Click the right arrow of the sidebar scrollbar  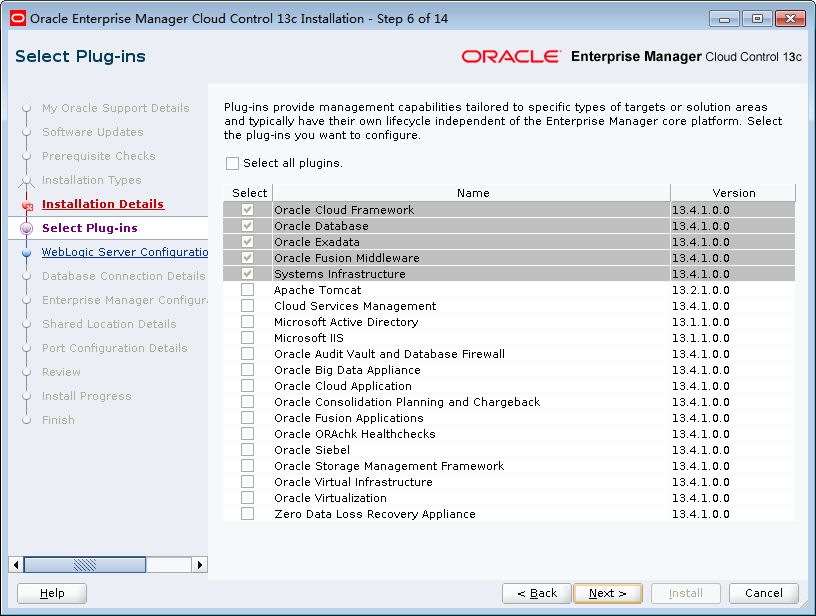pos(200,564)
